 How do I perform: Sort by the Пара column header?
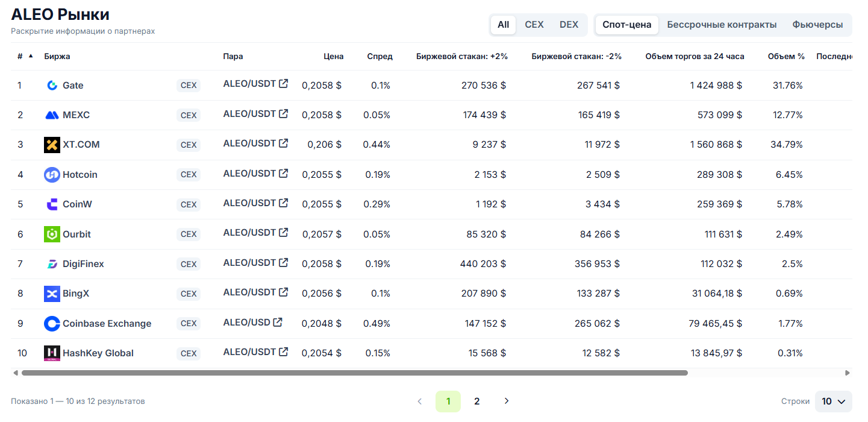point(233,56)
